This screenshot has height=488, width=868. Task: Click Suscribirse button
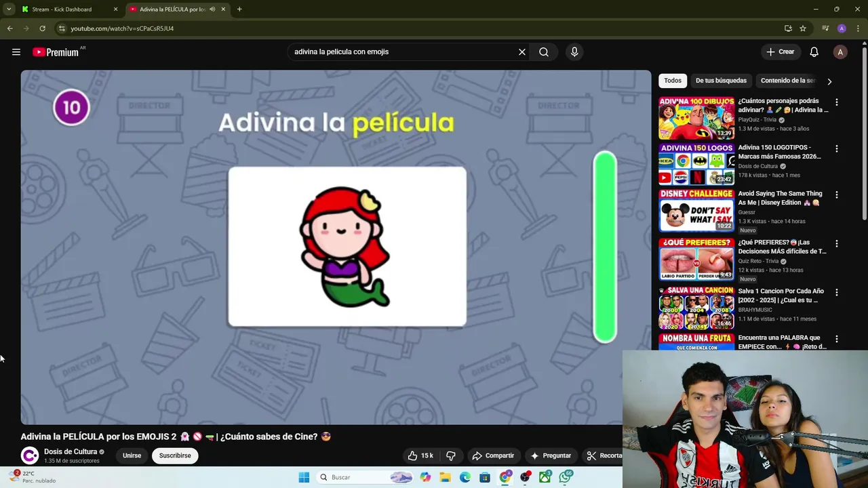click(x=175, y=455)
